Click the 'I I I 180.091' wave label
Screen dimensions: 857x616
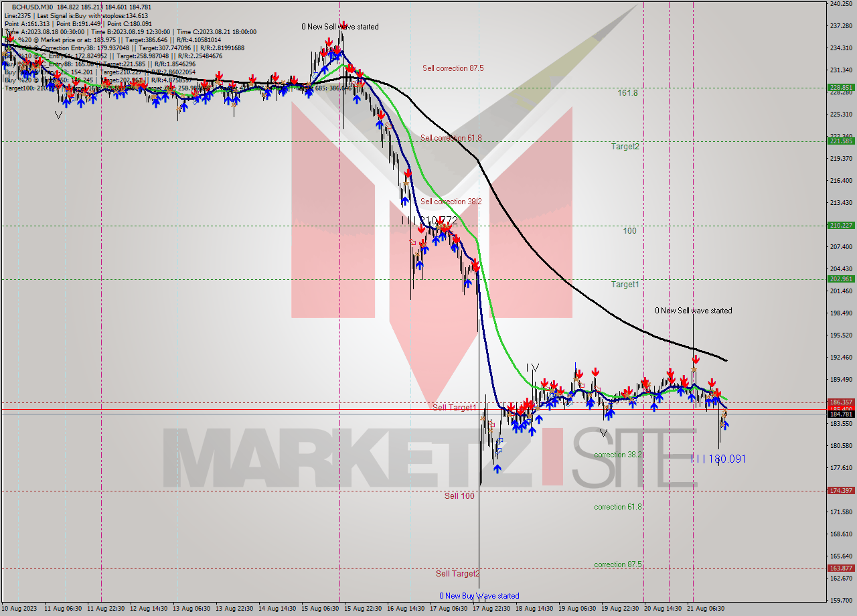coord(718,459)
